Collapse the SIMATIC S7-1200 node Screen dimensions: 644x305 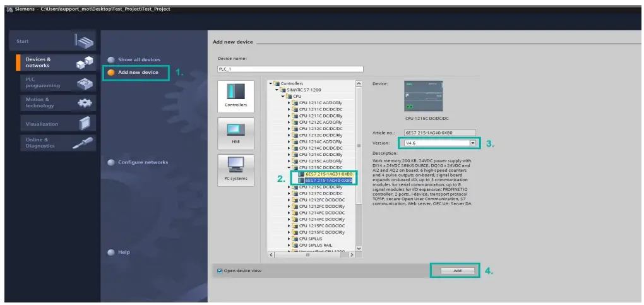tap(277, 90)
